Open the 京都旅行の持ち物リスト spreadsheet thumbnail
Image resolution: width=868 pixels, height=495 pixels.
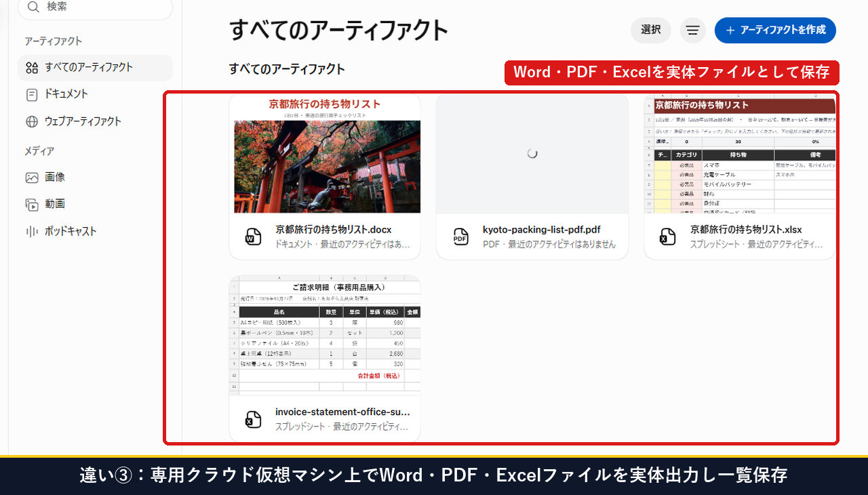[x=740, y=153]
